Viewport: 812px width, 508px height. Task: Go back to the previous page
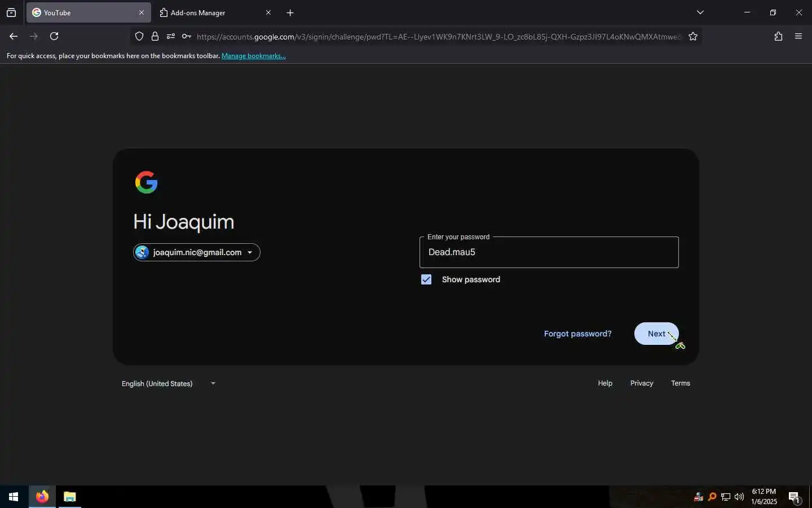(14, 36)
